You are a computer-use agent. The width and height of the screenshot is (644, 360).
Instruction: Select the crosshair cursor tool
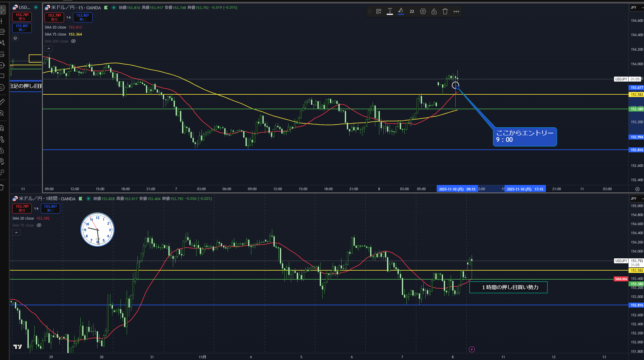point(2,10)
